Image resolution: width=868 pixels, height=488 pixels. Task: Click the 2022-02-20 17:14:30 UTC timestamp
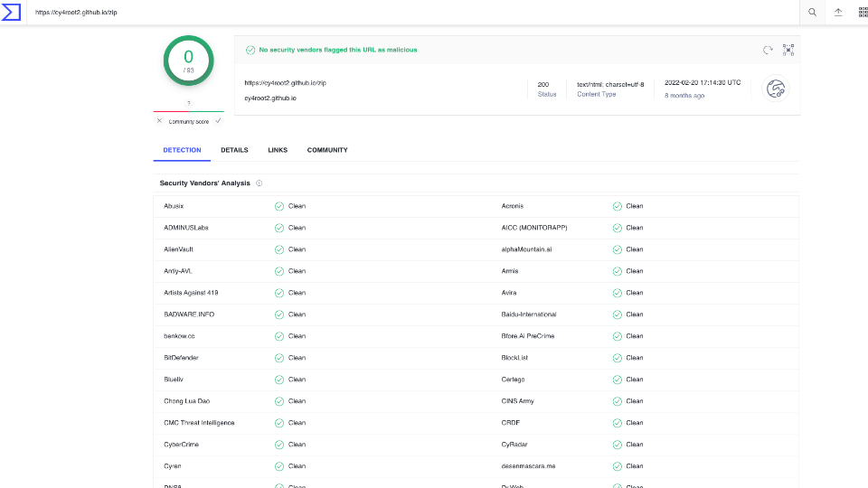coord(703,82)
